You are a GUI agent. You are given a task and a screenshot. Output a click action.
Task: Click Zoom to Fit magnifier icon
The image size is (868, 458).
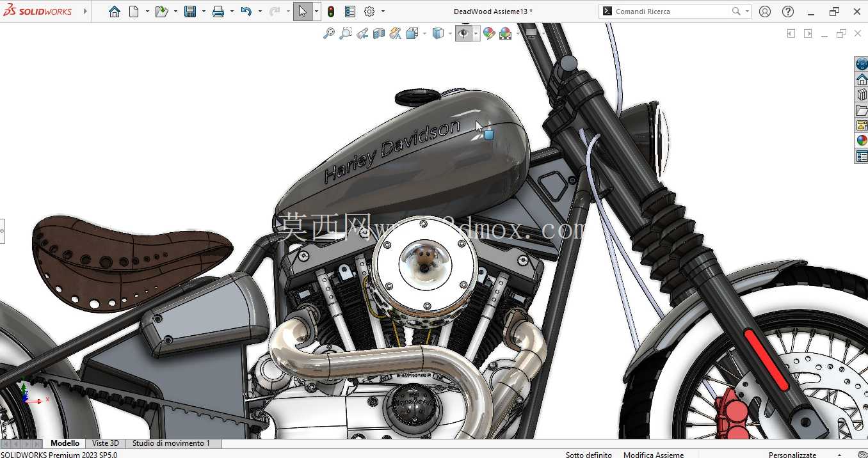tap(329, 33)
